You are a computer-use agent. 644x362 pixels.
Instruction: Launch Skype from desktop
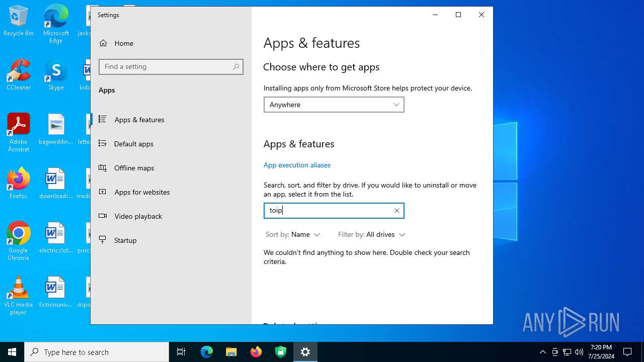click(56, 75)
